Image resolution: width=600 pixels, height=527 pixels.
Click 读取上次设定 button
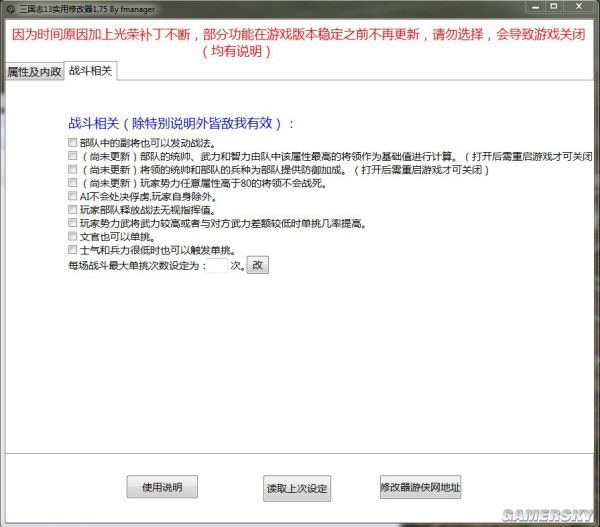point(297,488)
